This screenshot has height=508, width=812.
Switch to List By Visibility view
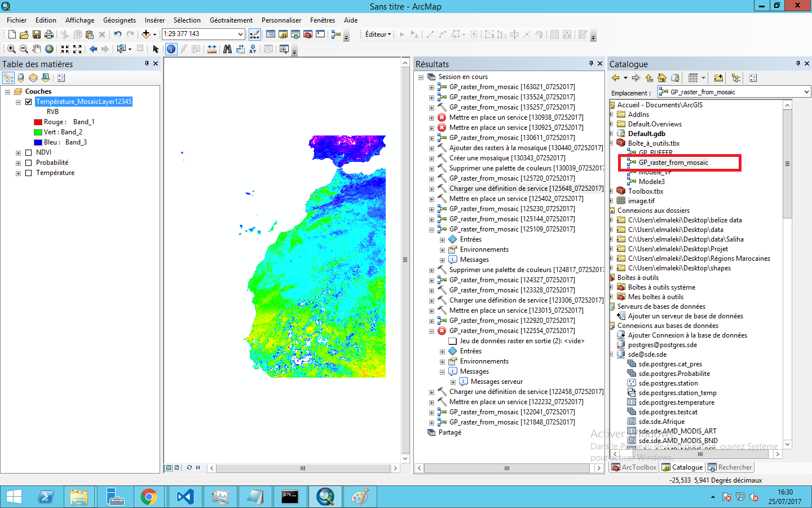[33, 78]
